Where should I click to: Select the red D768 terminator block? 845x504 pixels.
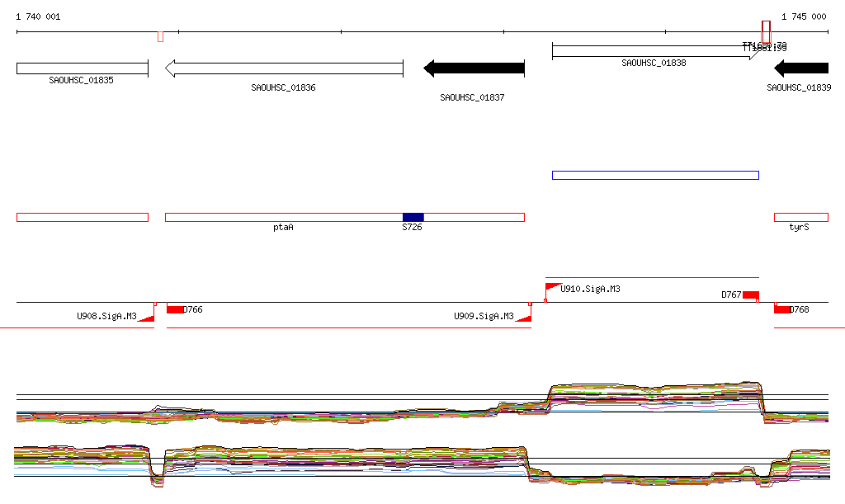[782, 309]
